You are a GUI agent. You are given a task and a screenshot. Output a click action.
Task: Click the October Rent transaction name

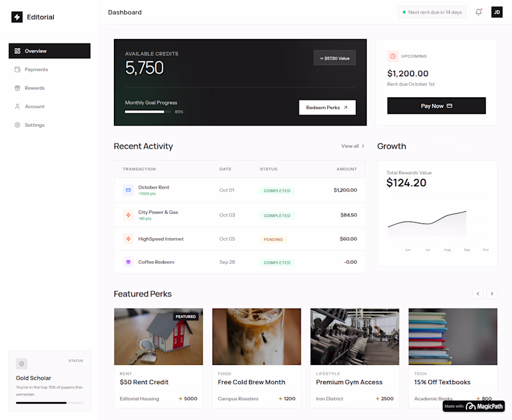154,187
